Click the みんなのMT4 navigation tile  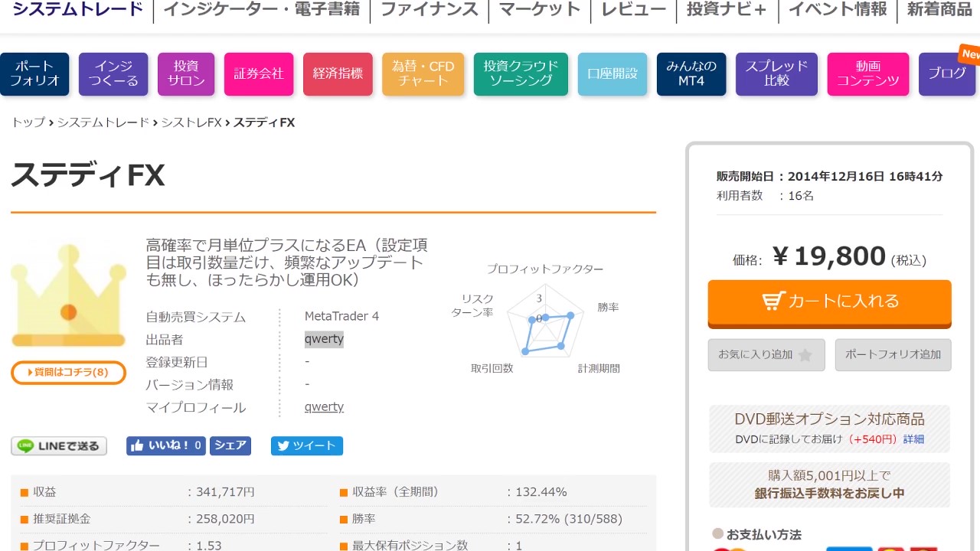coord(691,74)
